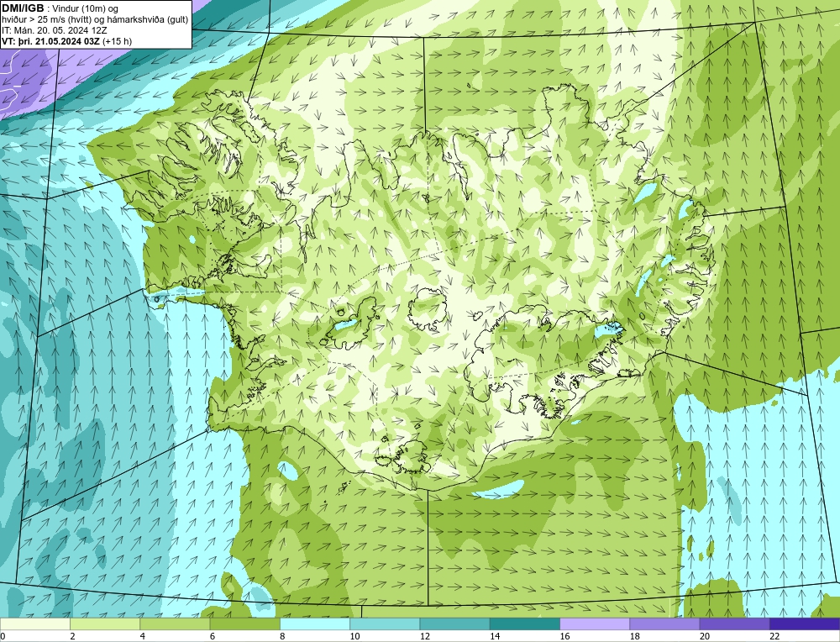This screenshot has width=840, height=642.
Task: Click the legend scale label "2"
Action: coord(72,636)
